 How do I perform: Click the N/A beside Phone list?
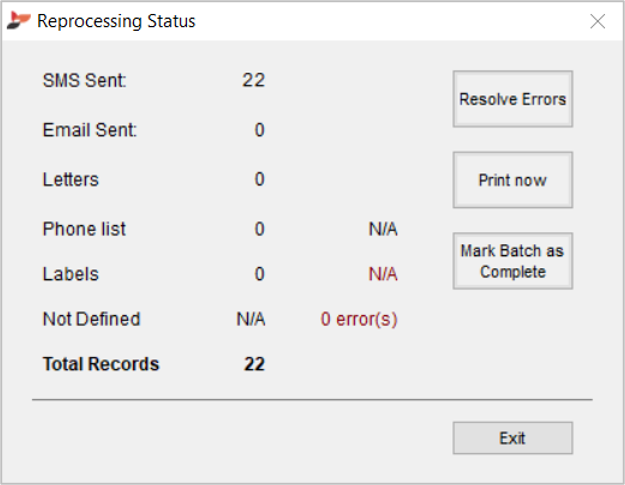pos(383,229)
